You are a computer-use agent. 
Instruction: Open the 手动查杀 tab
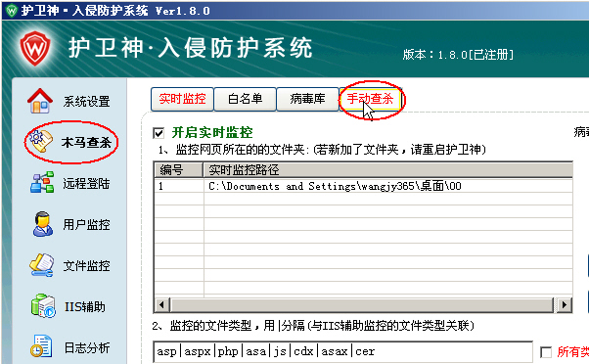[371, 99]
